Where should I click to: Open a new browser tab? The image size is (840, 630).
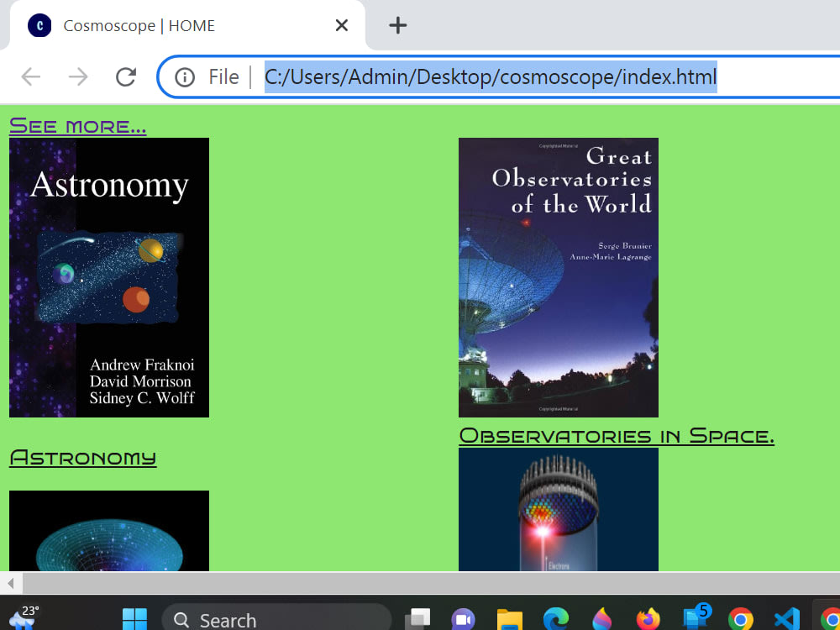tap(397, 25)
